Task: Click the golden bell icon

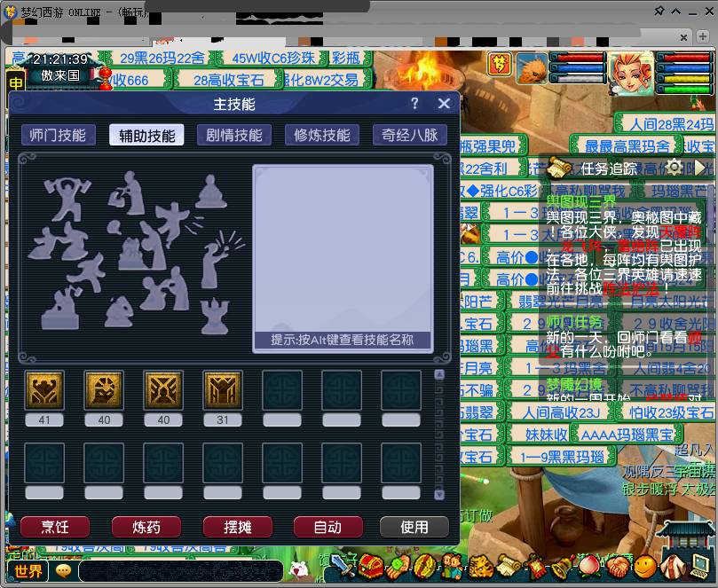Action: (x=562, y=568)
